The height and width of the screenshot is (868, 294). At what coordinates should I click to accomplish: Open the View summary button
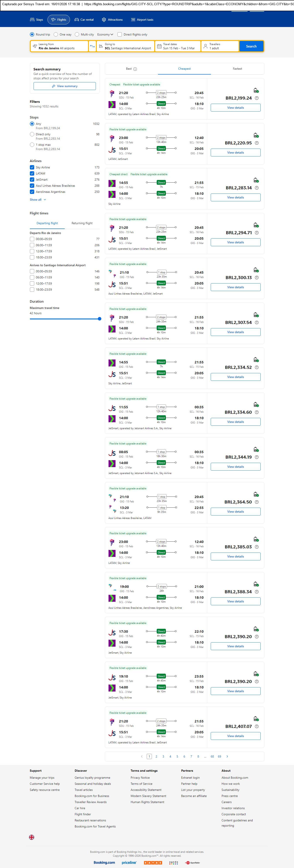tap(64, 86)
